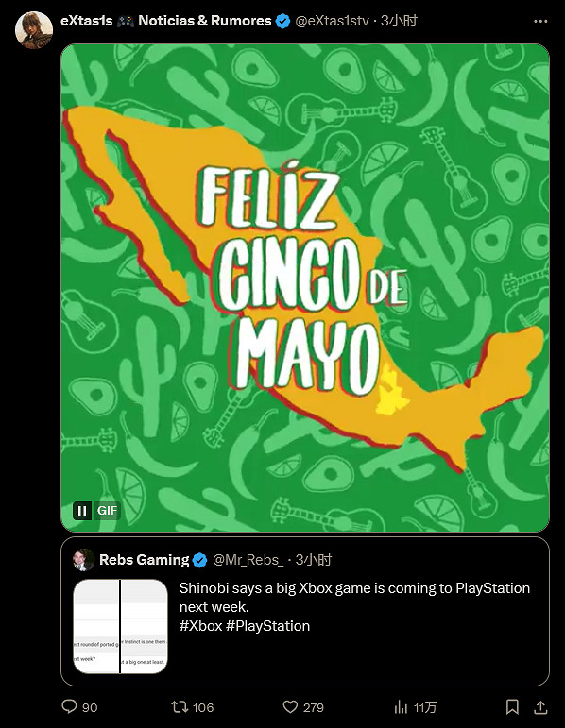565x728 pixels.
Task: Like the tweet using the heart icon
Action: click(x=290, y=706)
